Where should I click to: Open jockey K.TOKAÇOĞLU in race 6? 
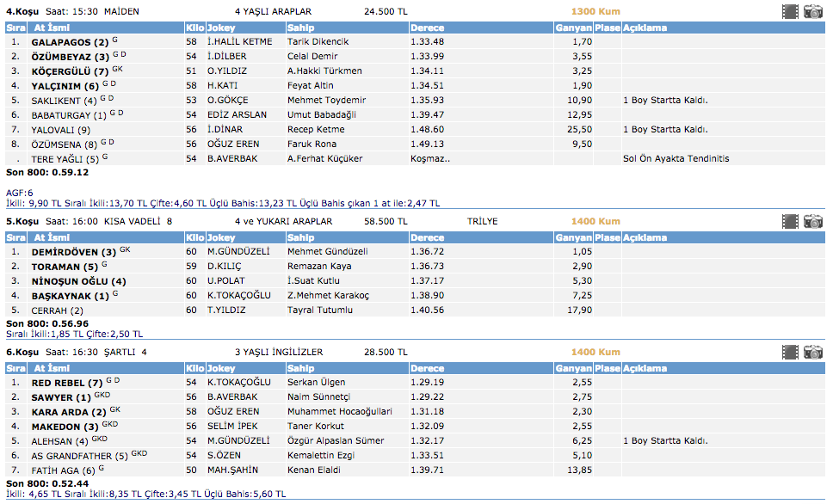pos(238,383)
